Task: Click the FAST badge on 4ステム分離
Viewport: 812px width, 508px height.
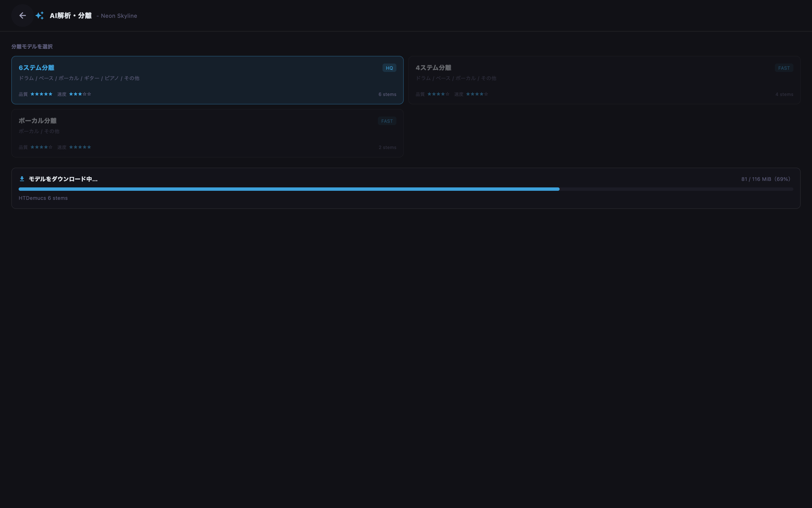Action: point(784,68)
